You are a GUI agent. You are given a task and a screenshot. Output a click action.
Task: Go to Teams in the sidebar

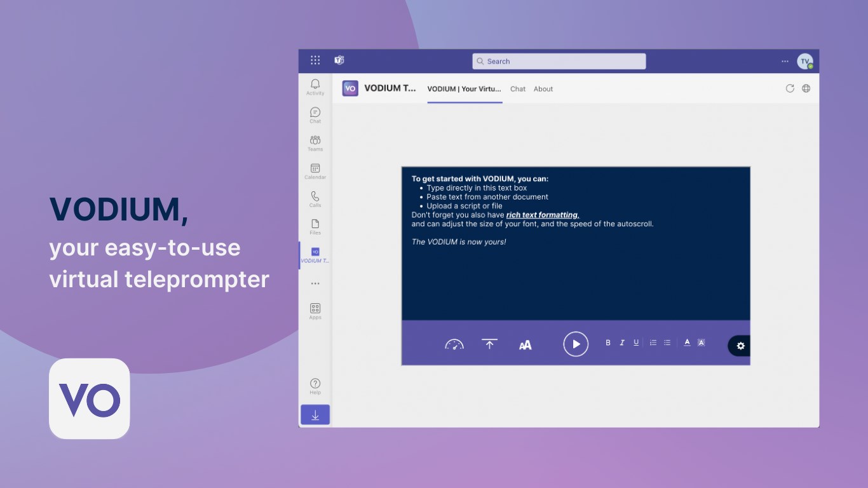pos(315,143)
